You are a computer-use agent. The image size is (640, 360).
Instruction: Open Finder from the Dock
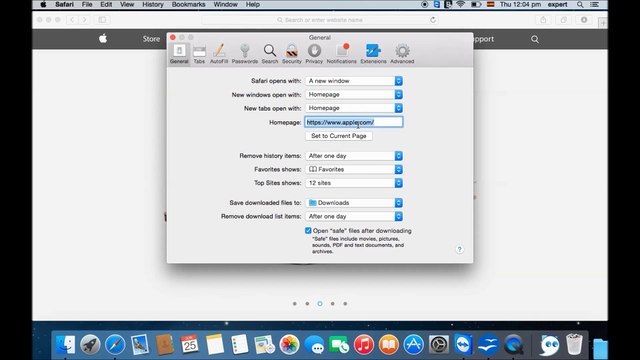pos(65,344)
